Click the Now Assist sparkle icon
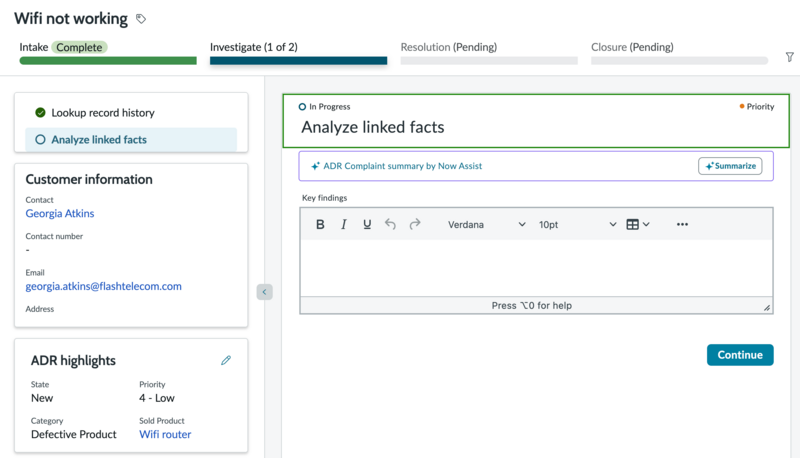This screenshot has height=458, width=800. point(315,166)
